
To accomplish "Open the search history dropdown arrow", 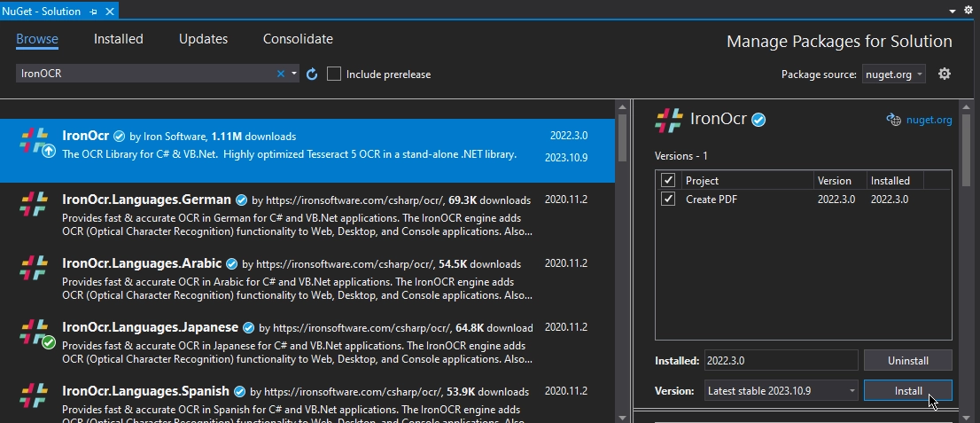I will pyautogui.click(x=294, y=74).
